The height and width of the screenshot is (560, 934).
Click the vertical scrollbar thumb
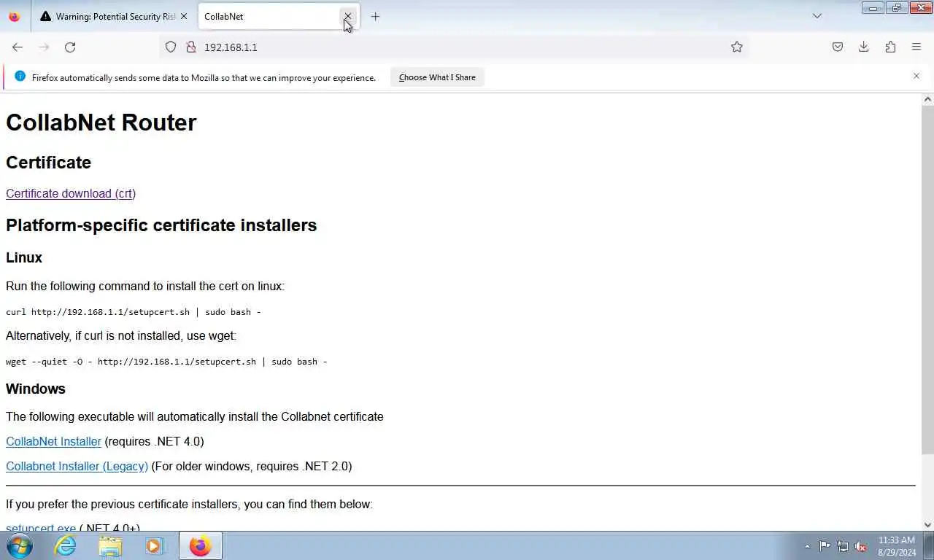pos(927,279)
